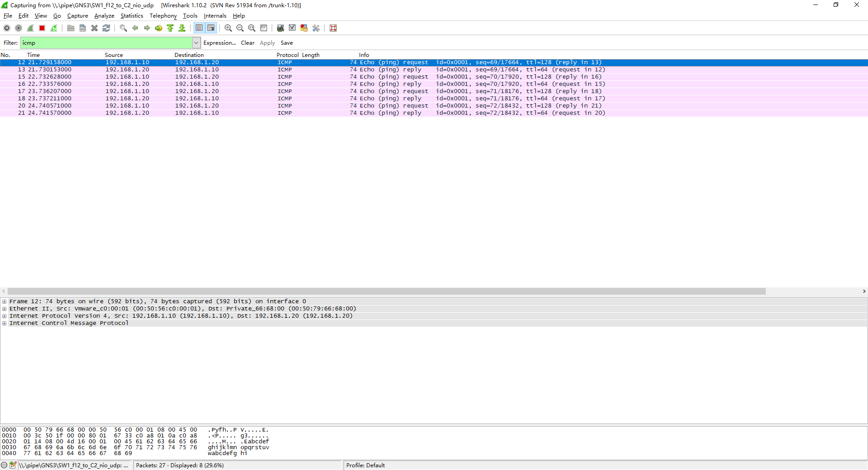Select hex row 0030 in bytes pane
The width and height of the screenshot is (868, 470).
pos(136,447)
